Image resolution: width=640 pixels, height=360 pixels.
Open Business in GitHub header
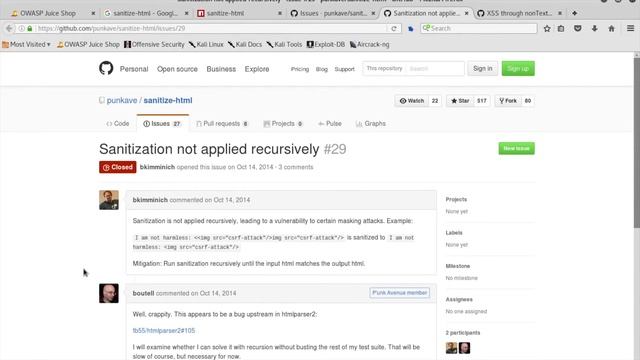(x=221, y=69)
